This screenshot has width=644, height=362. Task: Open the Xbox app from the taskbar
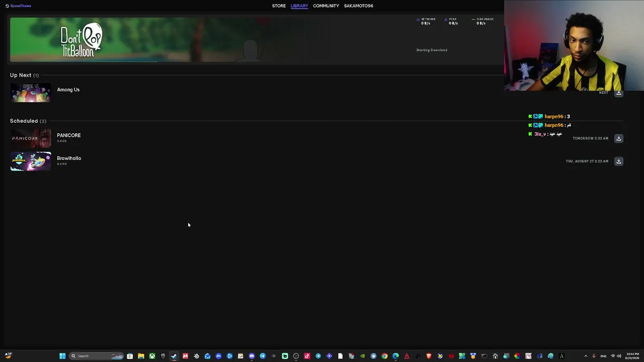click(152, 356)
